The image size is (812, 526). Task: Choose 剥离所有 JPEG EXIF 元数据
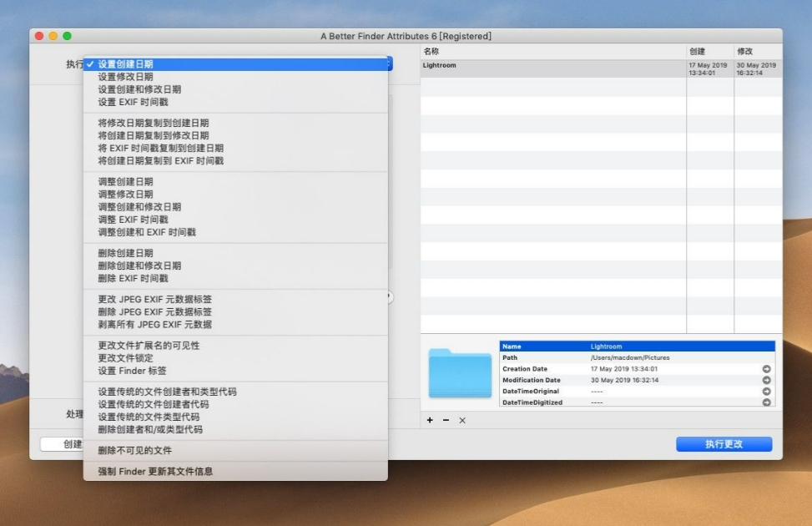coord(235,325)
